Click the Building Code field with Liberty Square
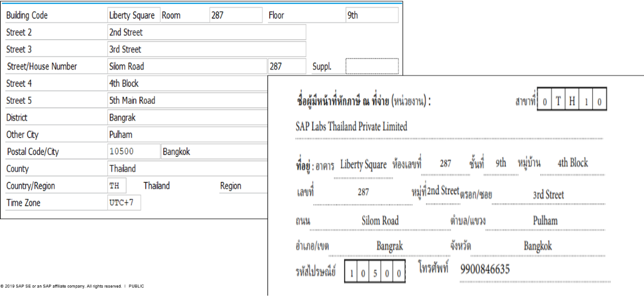This screenshot has height=302, width=644. [x=134, y=16]
